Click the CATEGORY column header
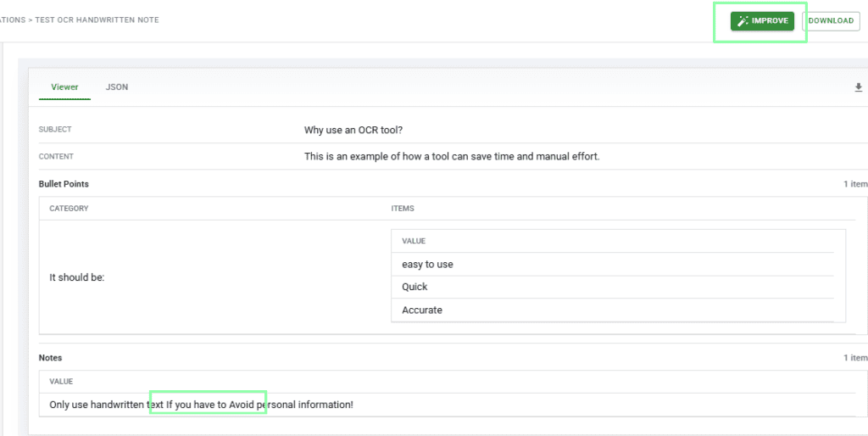The height and width of the screenshot is (436, 868). click(x=69, y=208)
